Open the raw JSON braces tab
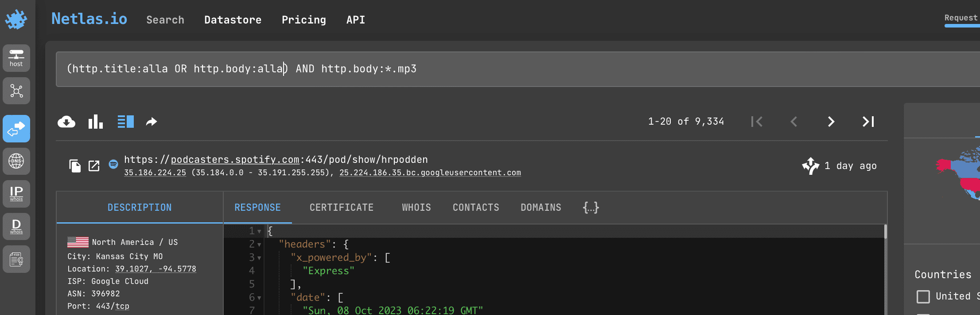The image size is (980, 315). 591,207
